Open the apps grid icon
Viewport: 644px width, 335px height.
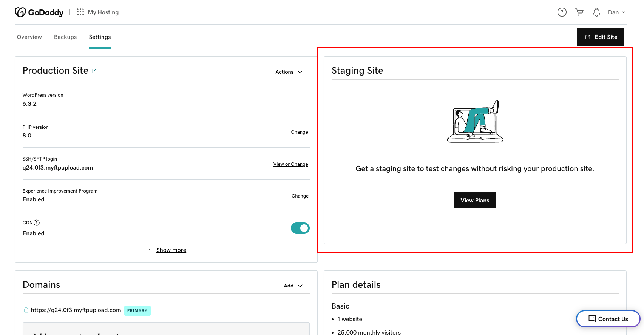80,12
